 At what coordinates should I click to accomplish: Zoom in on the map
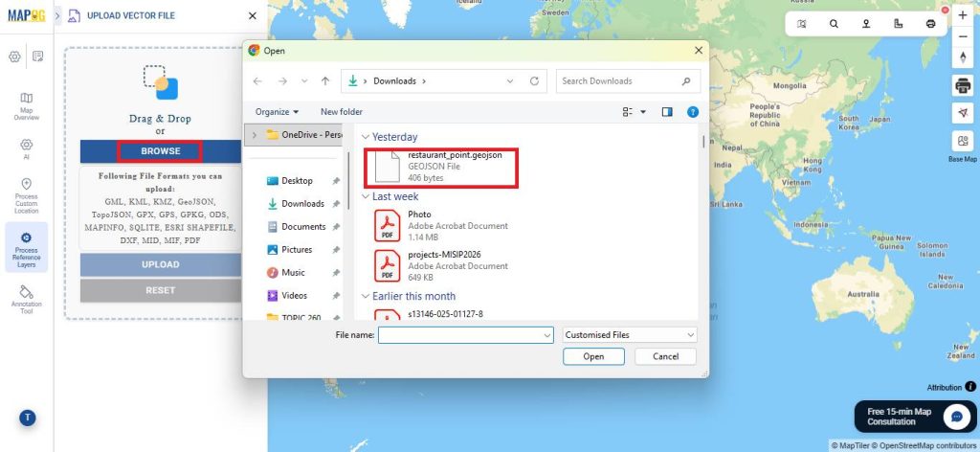pyautogui.click(x=963, y=15)
